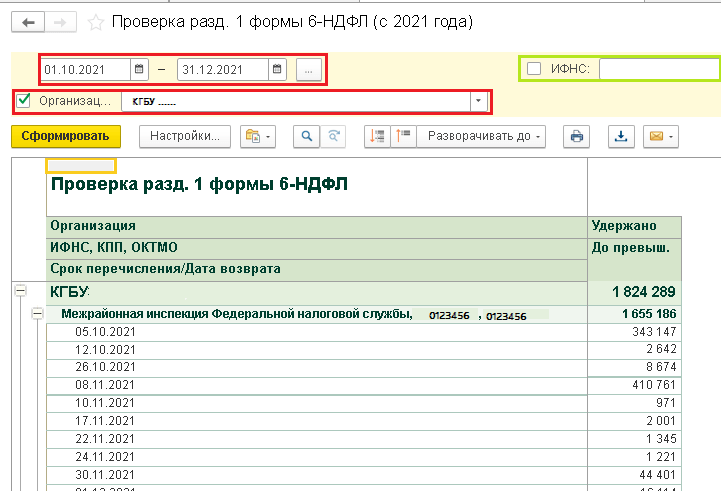The width and height of the screenshot is (721, 491).
Task: Click the Сформировать button
Action: (65, 136)
